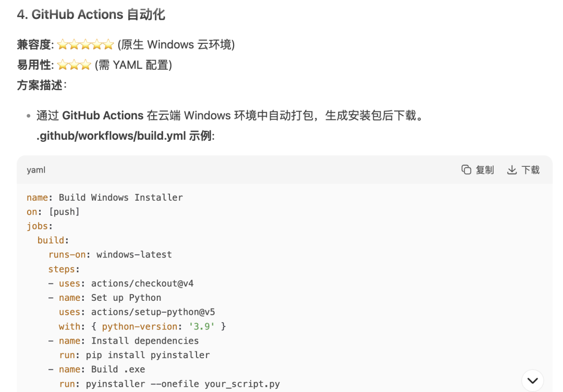Click the last star in 兼容度 rating

click(x=108, y=44)
